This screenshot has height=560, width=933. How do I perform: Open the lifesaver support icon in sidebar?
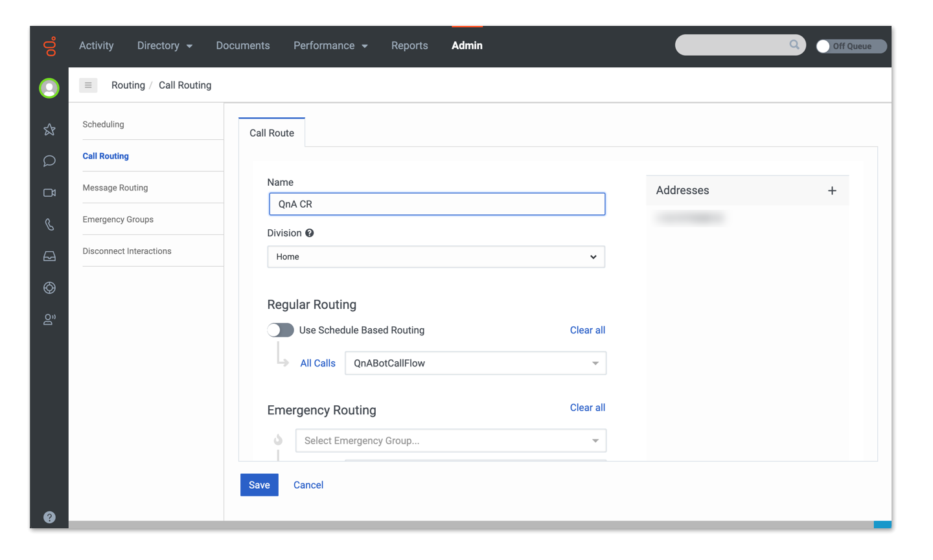[49, 288]
